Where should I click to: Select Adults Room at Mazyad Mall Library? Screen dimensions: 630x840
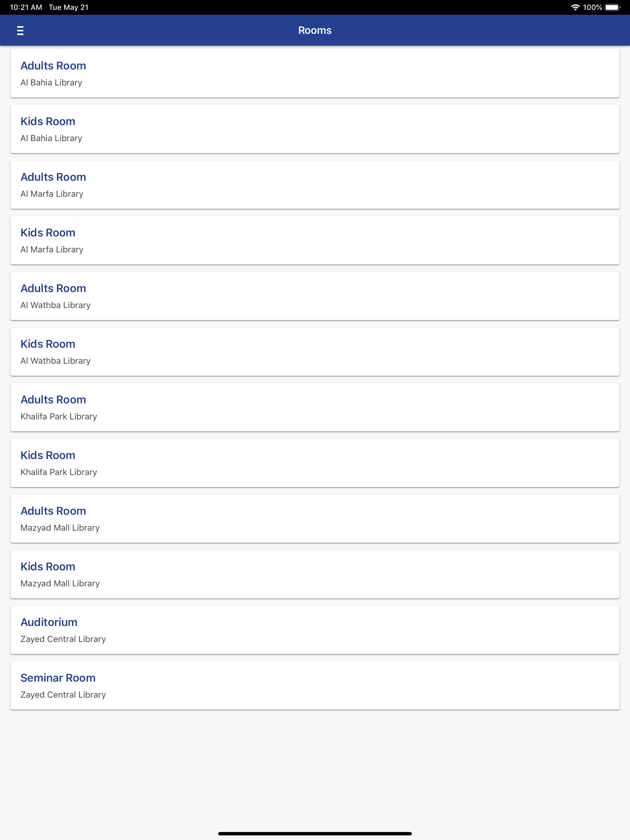tap(315, 518)
